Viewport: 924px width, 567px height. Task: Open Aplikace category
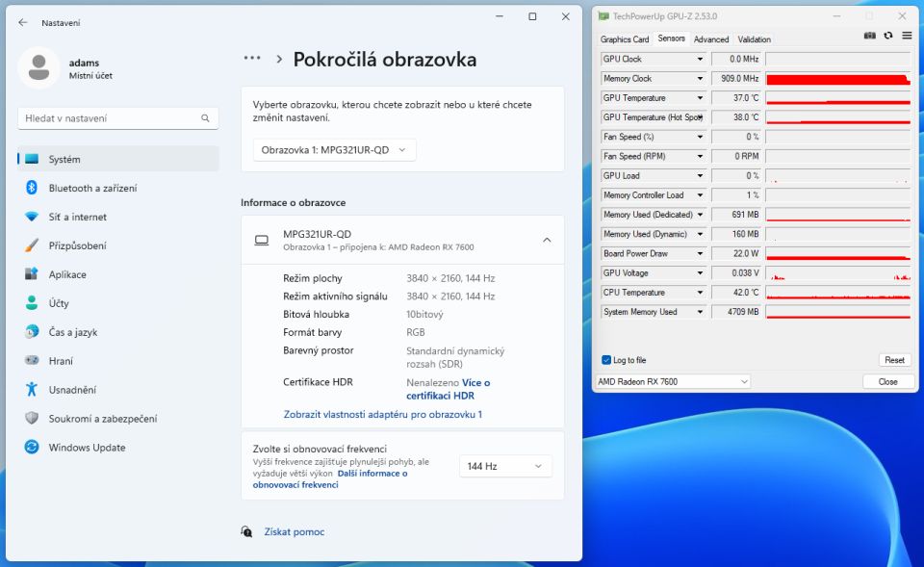(118, 274)
